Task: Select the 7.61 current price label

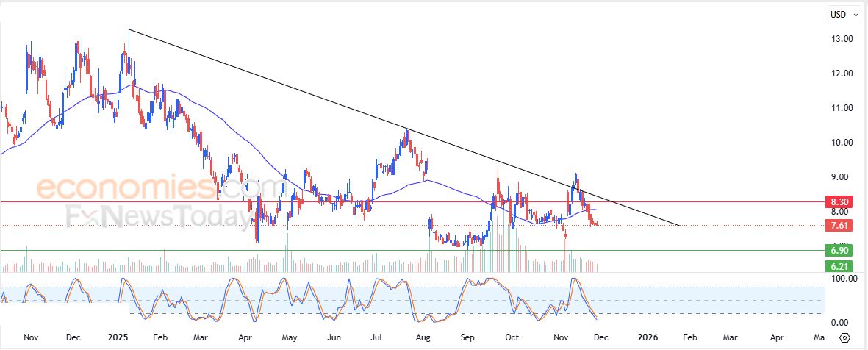Action: pos(838,226)
